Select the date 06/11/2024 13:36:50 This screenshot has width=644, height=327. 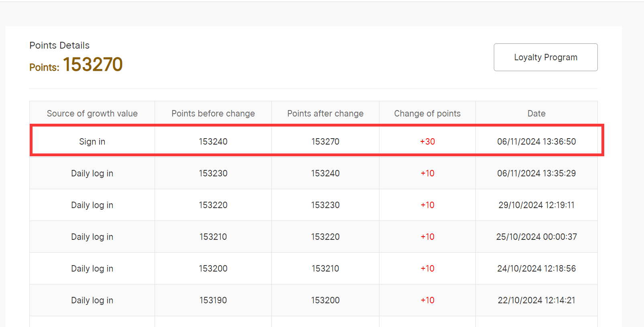[x=536, y=141]
